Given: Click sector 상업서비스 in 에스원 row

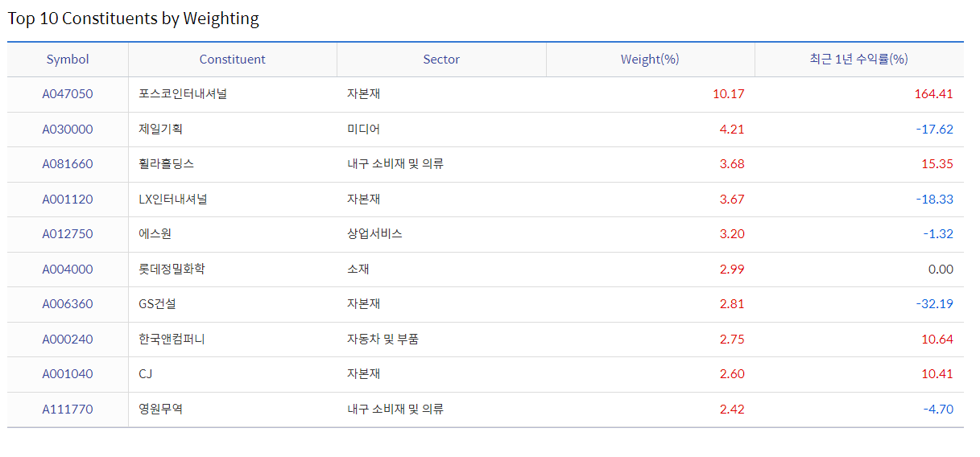Looking at the screenshot, I should click(374, 234).
